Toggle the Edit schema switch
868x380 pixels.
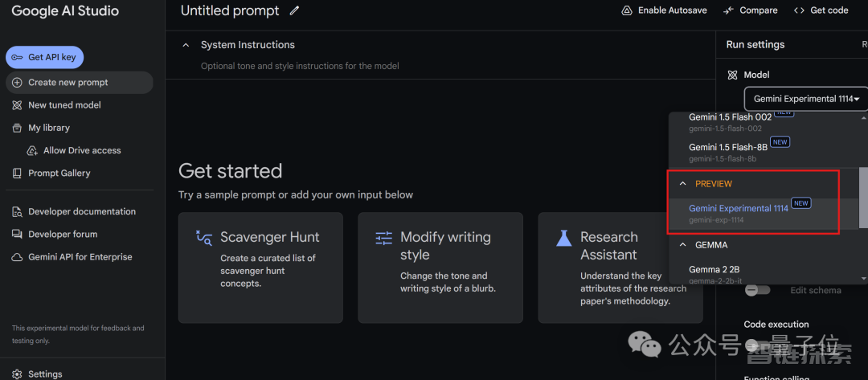coord(757,290)
